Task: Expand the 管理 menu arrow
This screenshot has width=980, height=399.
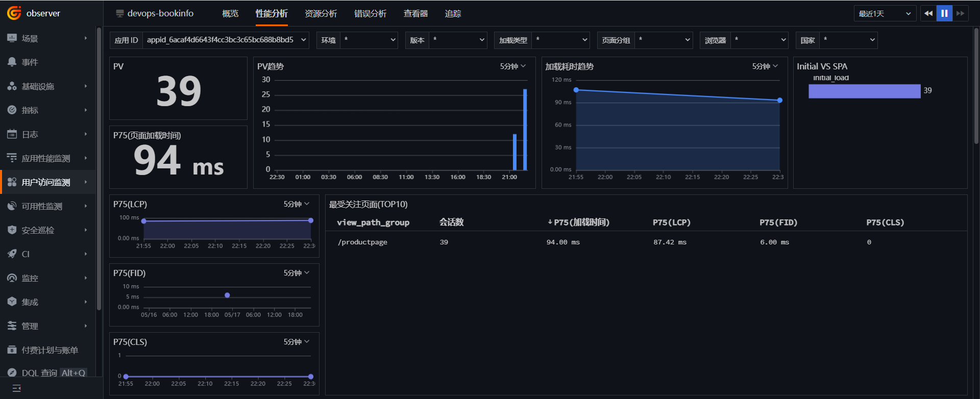Action: pyautogui.click(x=86, y=326)
